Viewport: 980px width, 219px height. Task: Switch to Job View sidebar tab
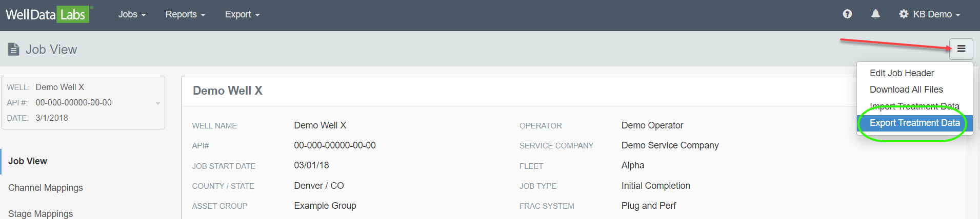(x=28, y=161)
